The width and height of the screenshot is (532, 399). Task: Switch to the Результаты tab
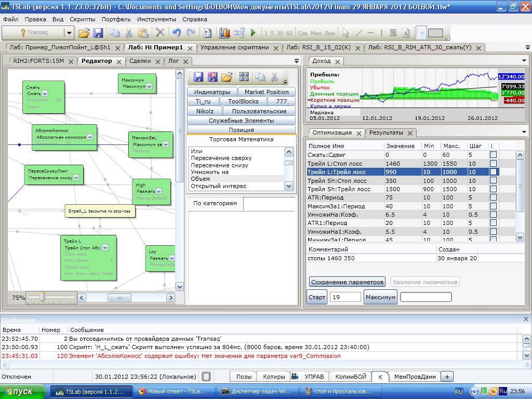pyautogui.click(x=386, y=132)
